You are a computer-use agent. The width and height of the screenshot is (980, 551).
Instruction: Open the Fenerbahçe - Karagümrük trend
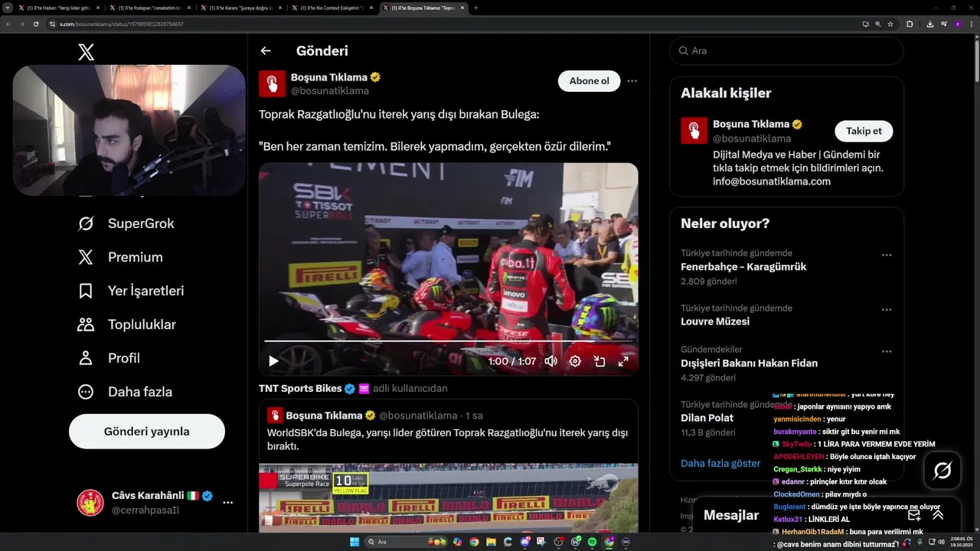[x=743, y=267]
